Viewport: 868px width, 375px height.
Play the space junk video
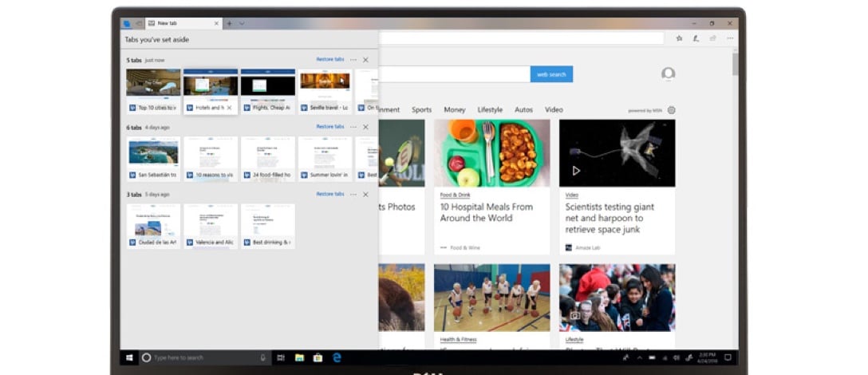(x=576, y=171)
